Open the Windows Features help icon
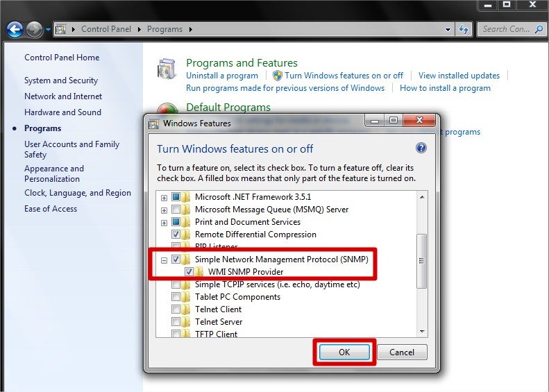The height and width of the screenshot is (392, 549). [x=421, y=148]
